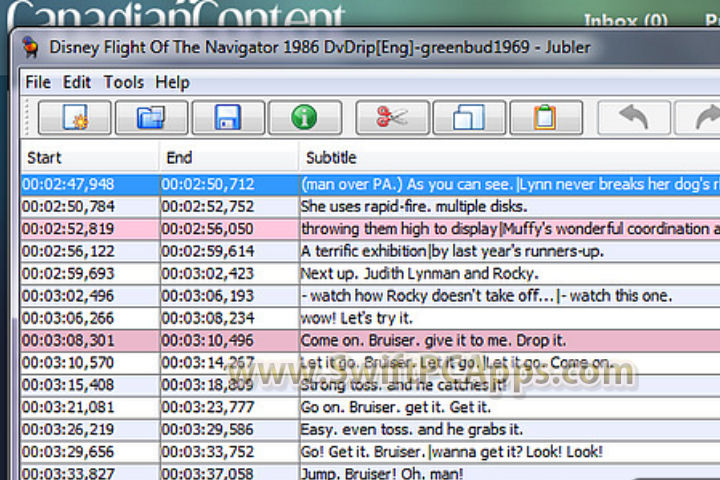The image size is (720, 480).
Task: Cut selection with the red scissors icon
Action: [x=393, y=118]
